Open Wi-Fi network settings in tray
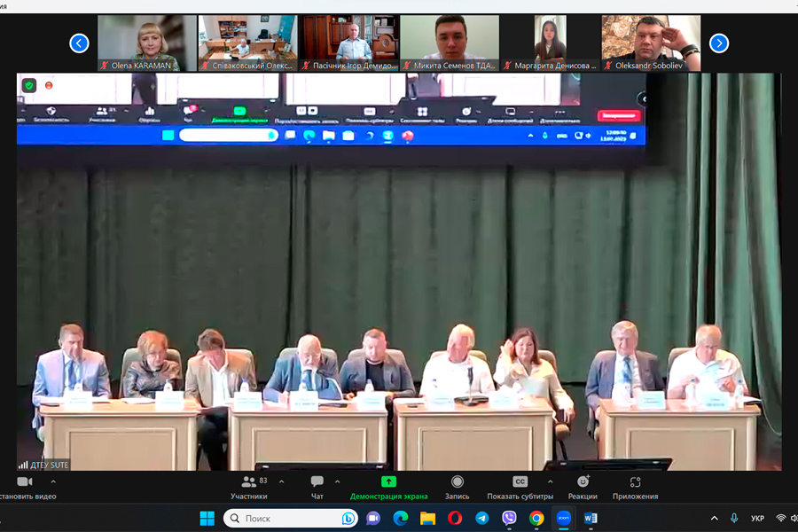The width and height of the screenshot is (798, 532). (x=780, y=518)
